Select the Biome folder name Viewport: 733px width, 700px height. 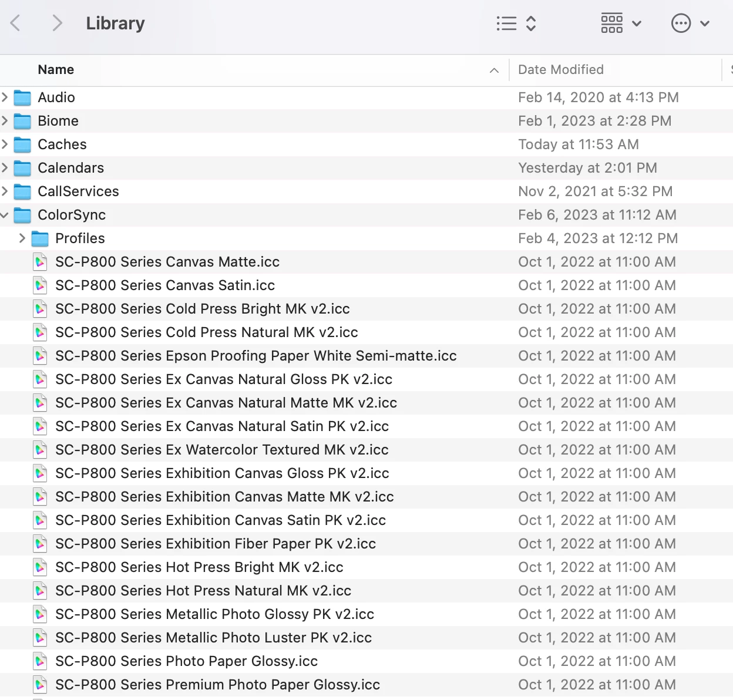(x=58, y=121)
